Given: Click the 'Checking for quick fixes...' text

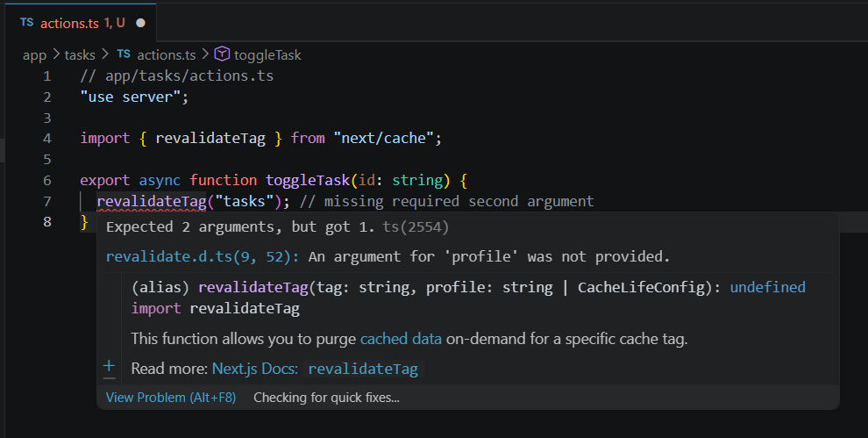Looking at the screenshot, I should [327, 398].
